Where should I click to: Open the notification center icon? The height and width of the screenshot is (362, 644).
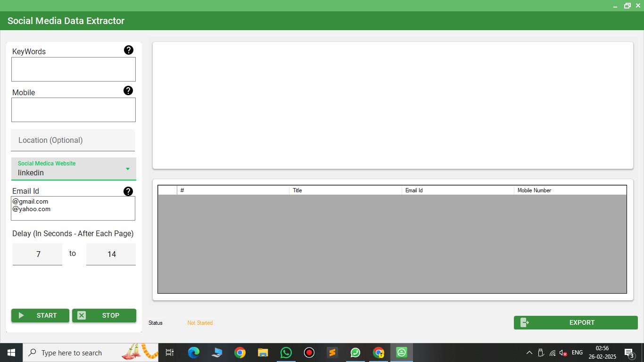click(x=629, y=353)
